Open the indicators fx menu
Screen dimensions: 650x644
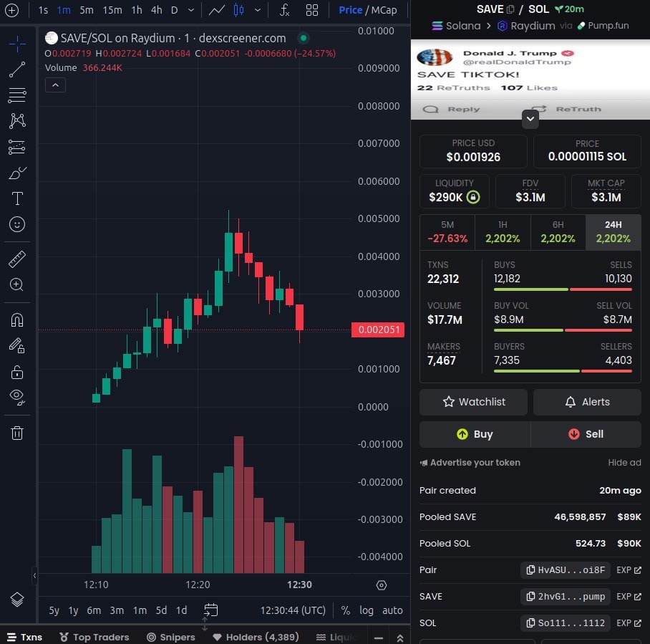point(284,10)
